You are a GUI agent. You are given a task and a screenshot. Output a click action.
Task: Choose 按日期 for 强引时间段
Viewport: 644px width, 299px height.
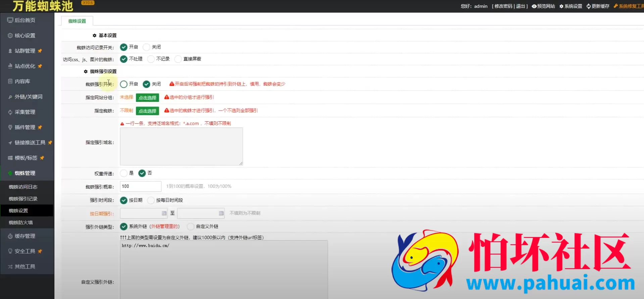click(x=123, y=200)
